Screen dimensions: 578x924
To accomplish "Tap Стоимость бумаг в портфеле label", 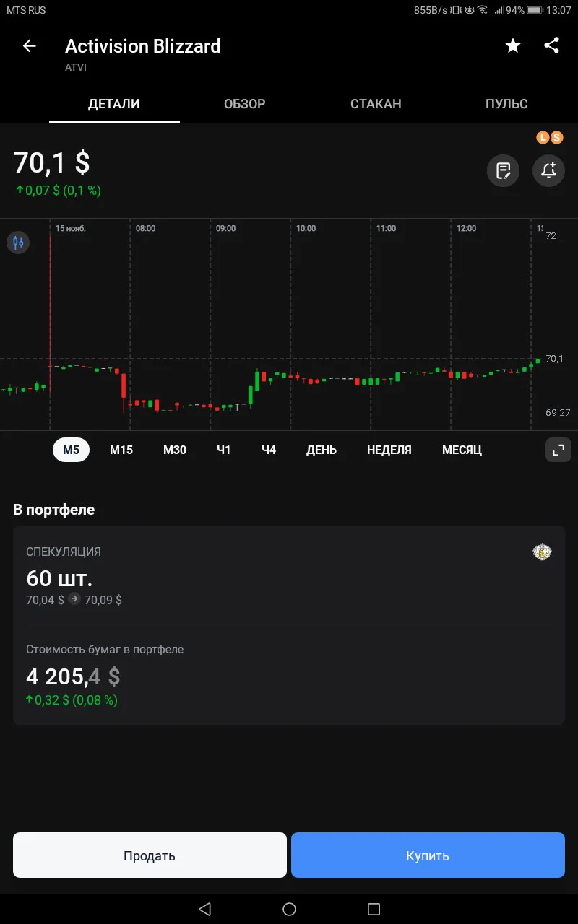I will 105,650.
